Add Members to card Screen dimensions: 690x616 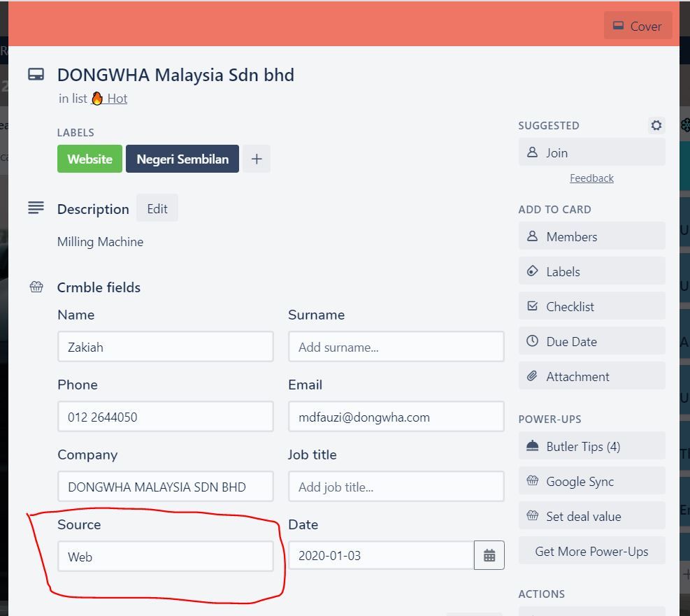[x=592, y=236]
